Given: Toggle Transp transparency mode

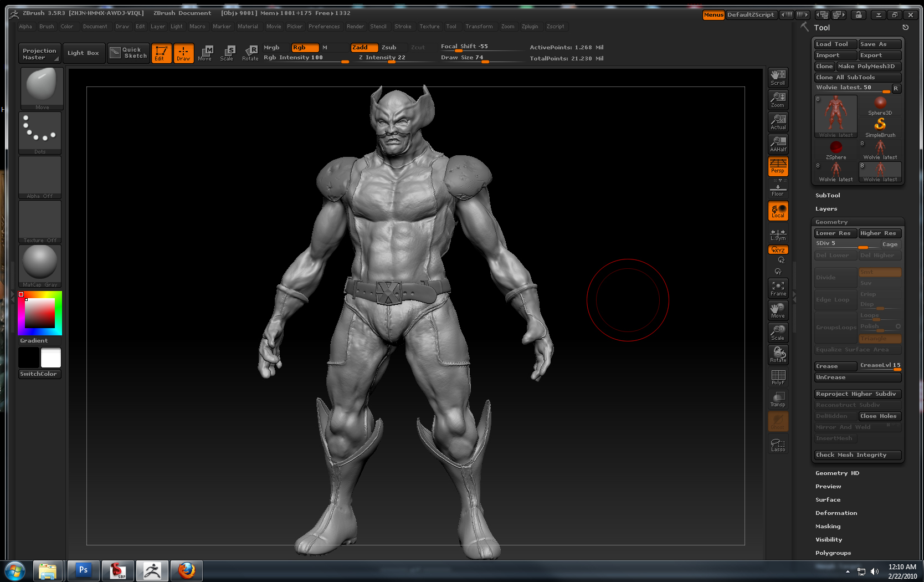Looking at the screenshot, I should (778, 399).
